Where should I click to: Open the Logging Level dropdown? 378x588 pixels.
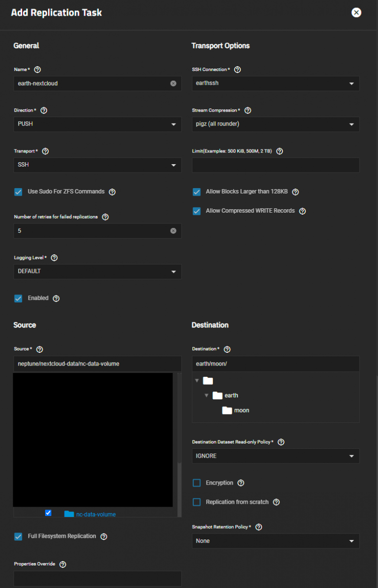click(x=97, y=271)
